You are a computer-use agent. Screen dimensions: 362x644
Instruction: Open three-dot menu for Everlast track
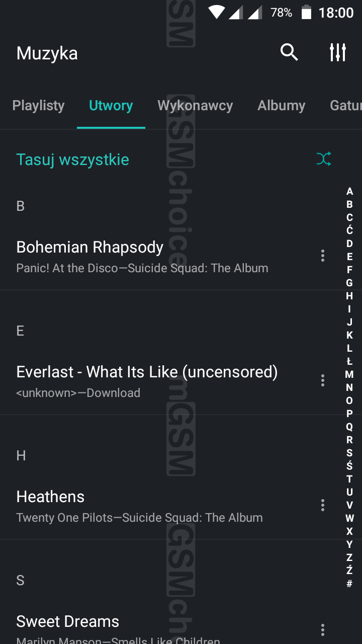click(x=323, y=380)
